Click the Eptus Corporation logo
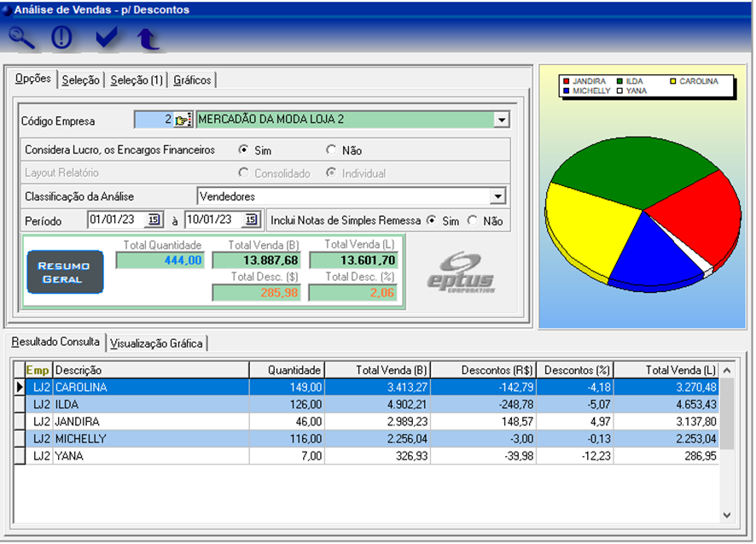The image size is (756, 544). pos(461,272)
